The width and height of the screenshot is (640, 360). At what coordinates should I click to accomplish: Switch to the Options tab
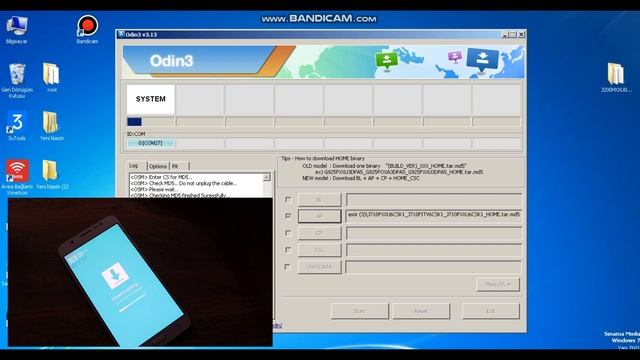(158, 166)
